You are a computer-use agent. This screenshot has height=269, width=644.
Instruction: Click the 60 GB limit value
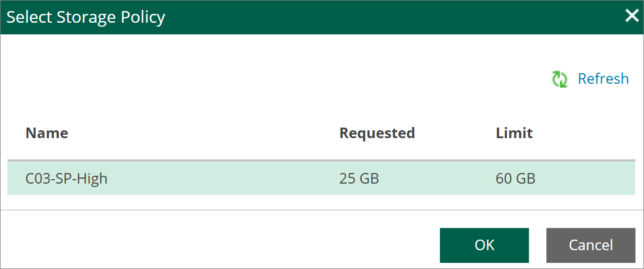[515, 179]
